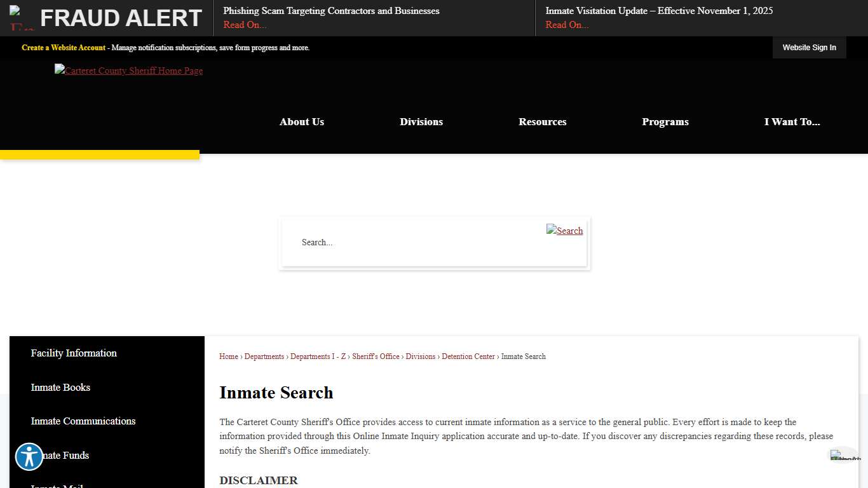The height and width of the screenshot is (488, 868).
Task: Go home via the Sheriff home page logo
Action: [128, 71]
